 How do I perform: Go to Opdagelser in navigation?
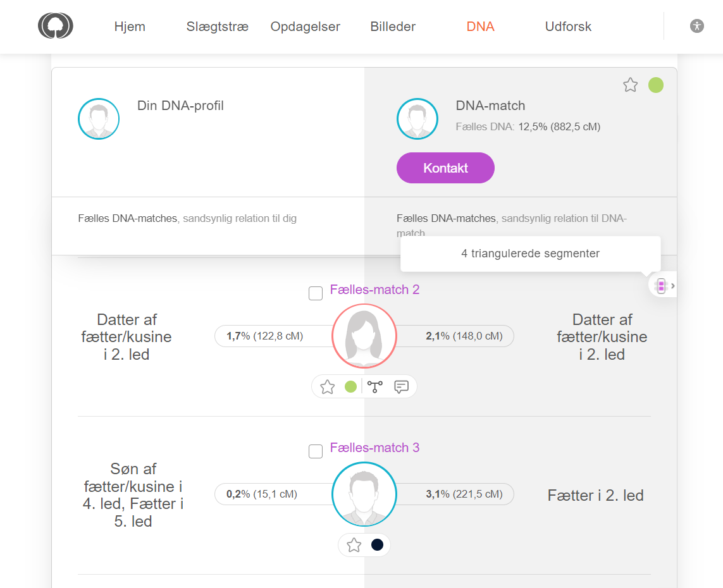point(305,27)
